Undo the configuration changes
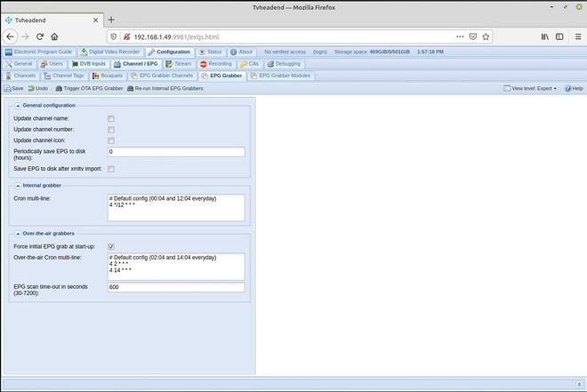 (x=38, y=89)
